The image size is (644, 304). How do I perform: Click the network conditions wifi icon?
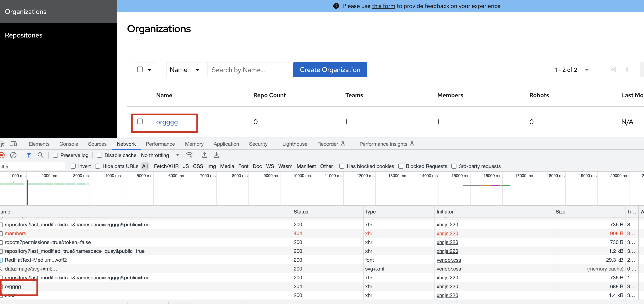[189, 155]
